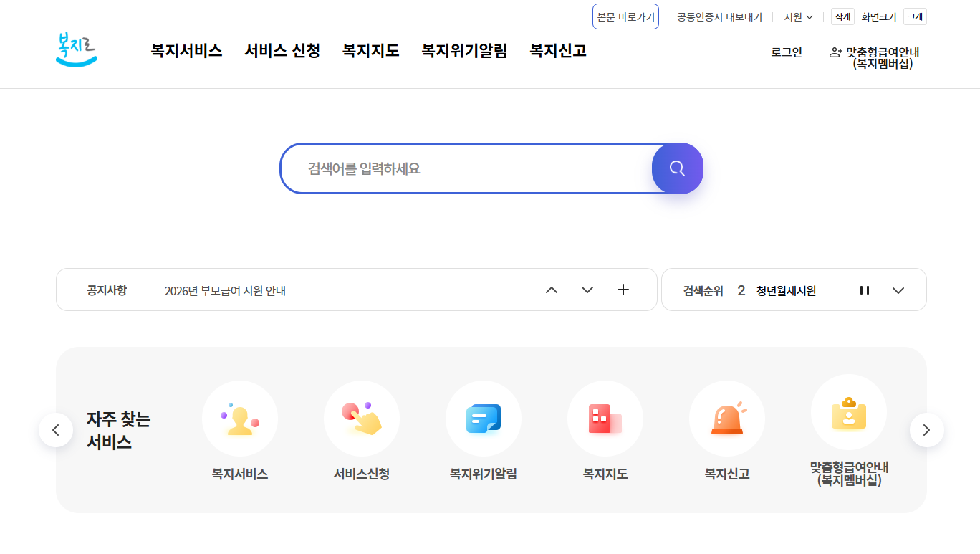The width and height of the screenshot is (980, 554).
Task: Pause the rotating search ranking ticker
Action: pos(865,290)
